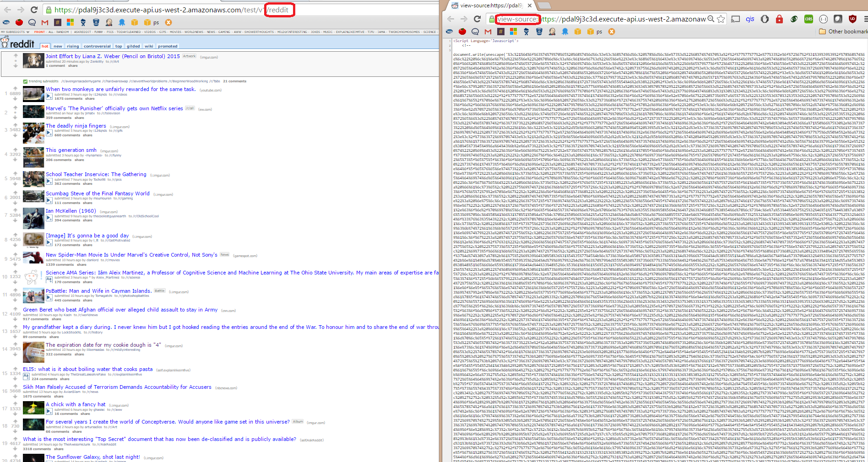This screenshot has width=868, height=462.
Task: Click the cast screen extension icon
Action: 736,19
